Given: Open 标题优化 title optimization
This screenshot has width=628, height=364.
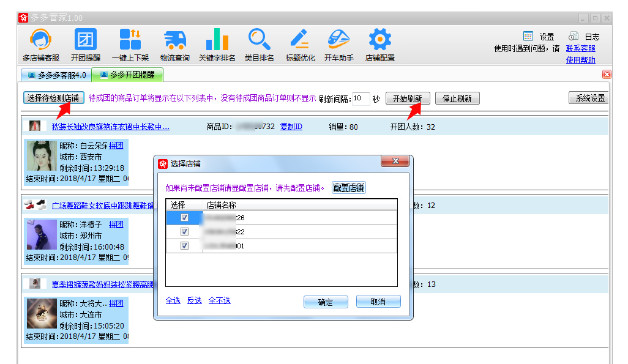Looking at the screenshot, I should point(301,45).
